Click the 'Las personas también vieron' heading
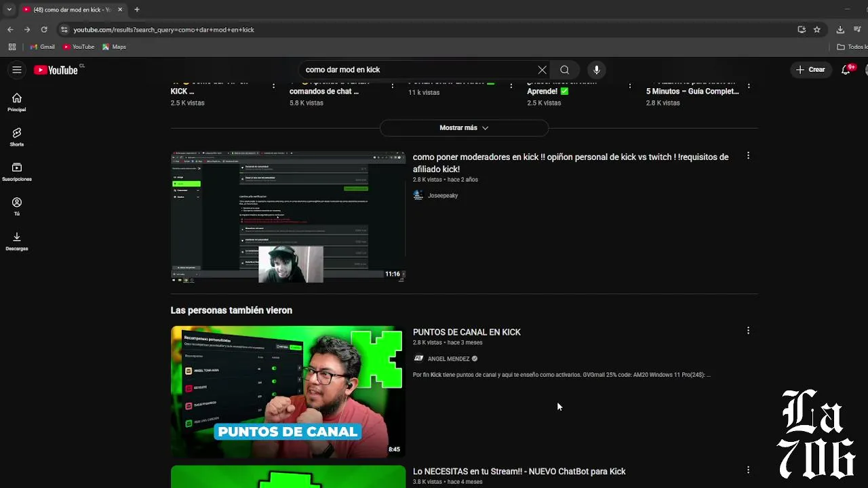This screenshot has height=488, width=868. click(x=231, y=310)
